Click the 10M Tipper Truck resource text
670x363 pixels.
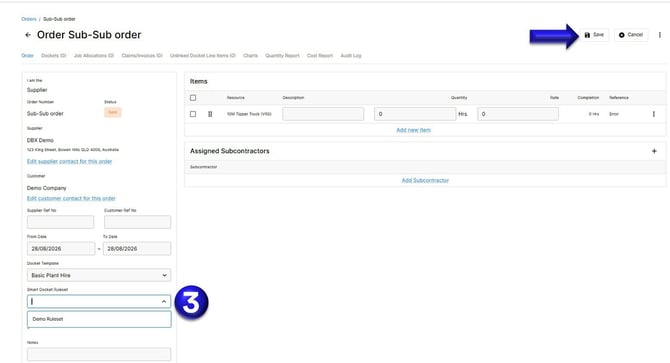click(x=249, y=114)
